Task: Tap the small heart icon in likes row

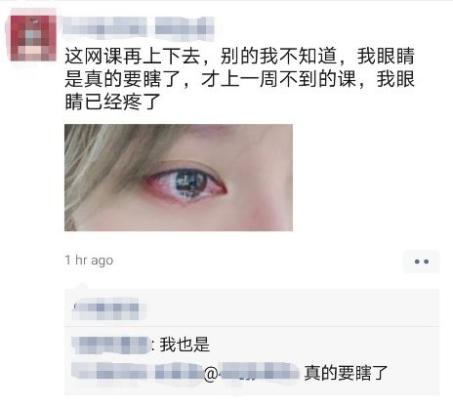Action: (76, 304)
